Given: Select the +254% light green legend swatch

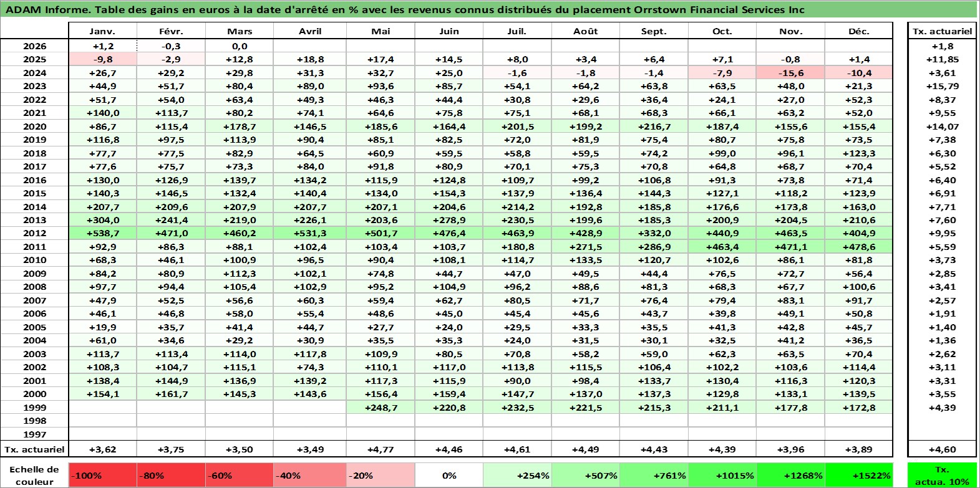Looking at the screenshot, I should [517, 475].
